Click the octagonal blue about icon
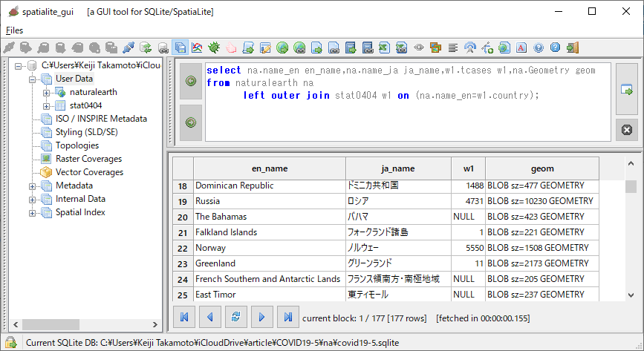 [556, 47]
